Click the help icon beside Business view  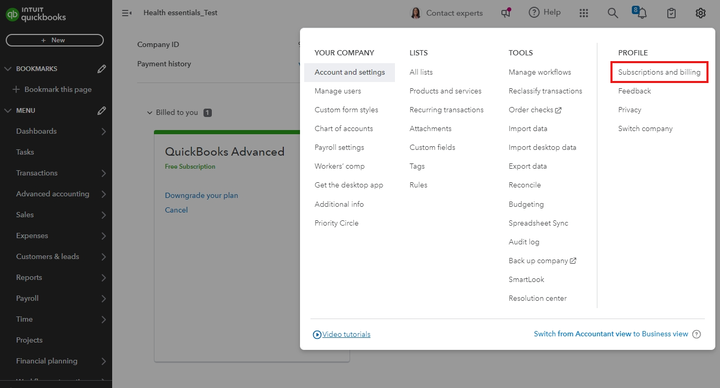697,334
